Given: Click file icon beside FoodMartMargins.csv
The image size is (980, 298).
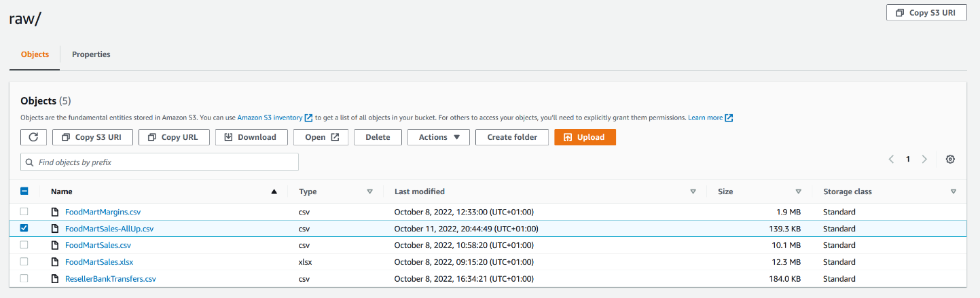Looking at the screenshot, I should click(x=55, y=212).
